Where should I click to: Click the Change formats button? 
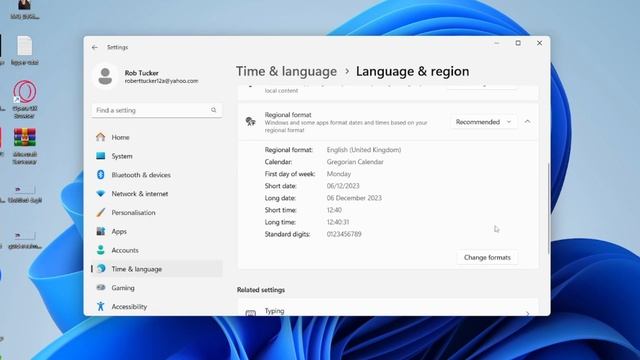[x=487, y=258]
